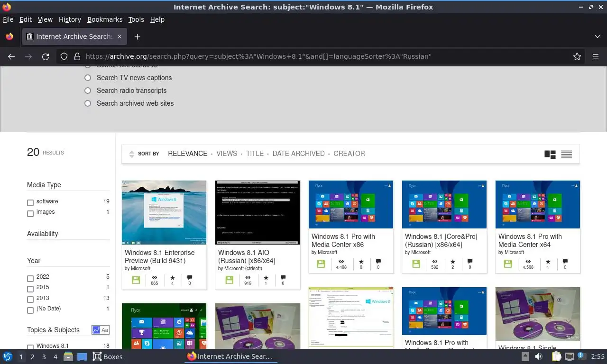Open the View menu

pyautogui.click(x=45, y=19)
